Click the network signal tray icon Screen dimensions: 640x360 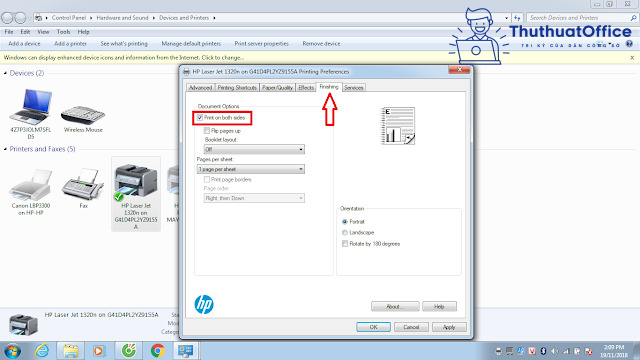click(566, 351)
